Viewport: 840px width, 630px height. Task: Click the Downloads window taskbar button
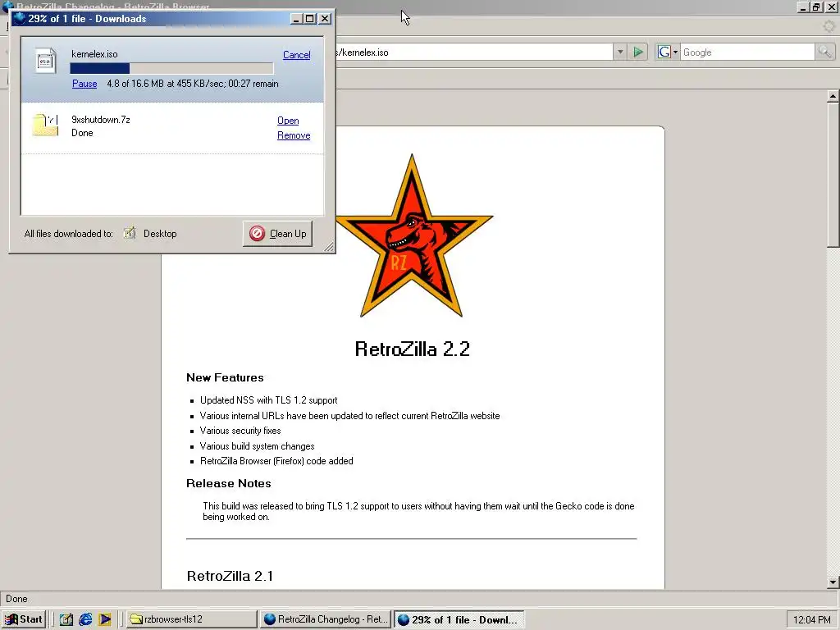459,619
